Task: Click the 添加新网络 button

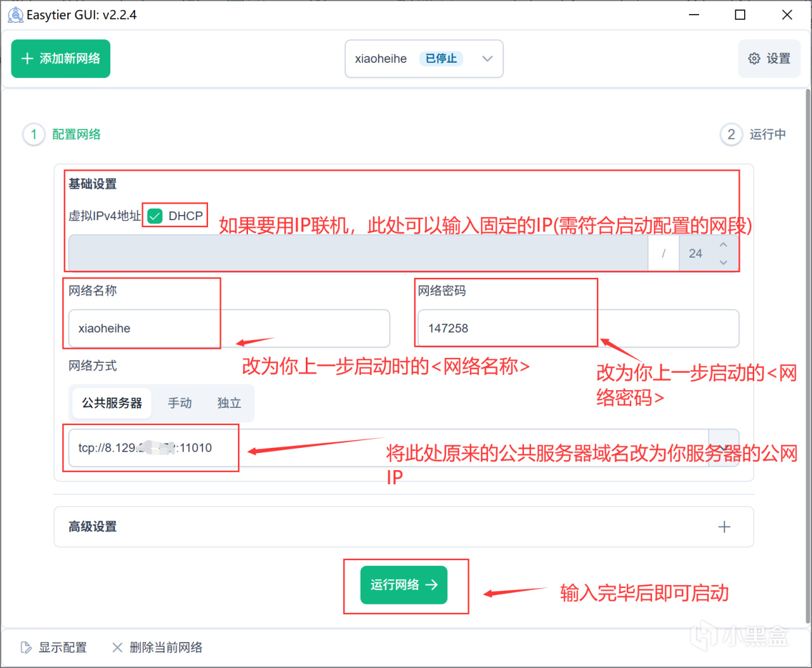Action: [x=61, y=58]
